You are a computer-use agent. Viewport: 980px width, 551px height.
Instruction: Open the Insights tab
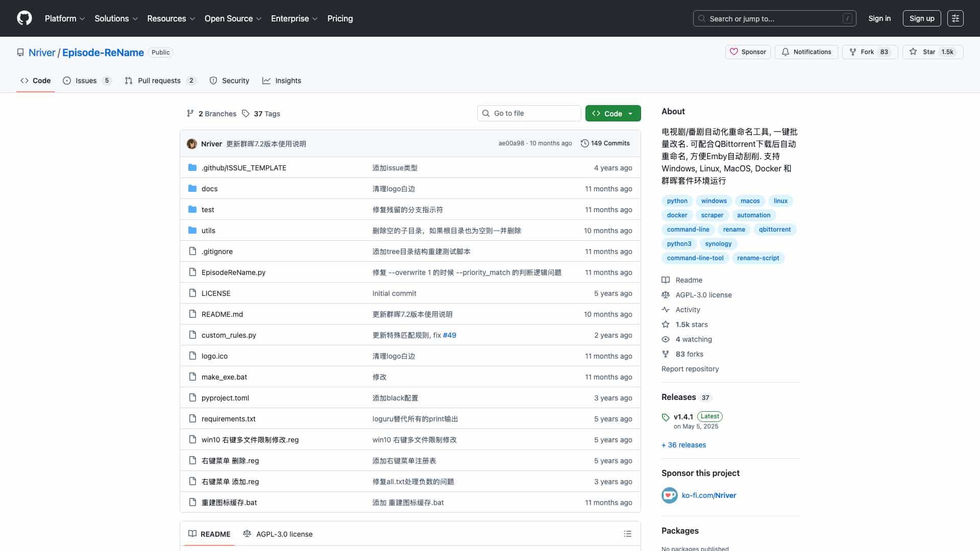(282, 81)
